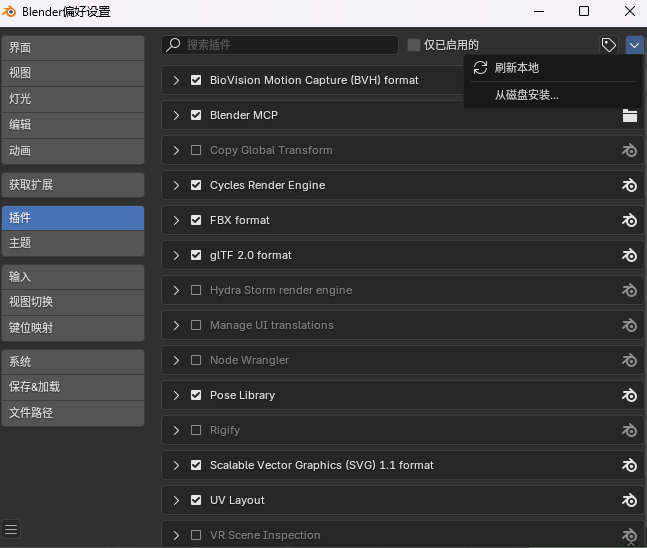
Task: Toggle the 仅已启用的 checkbox
Action: point(414,45)
